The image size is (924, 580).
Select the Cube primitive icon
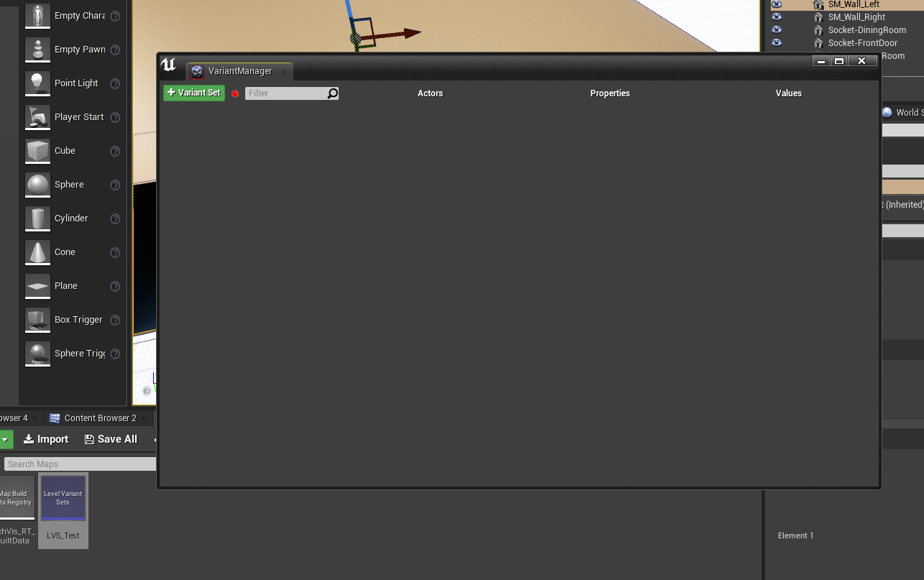[x=37, y=150]
